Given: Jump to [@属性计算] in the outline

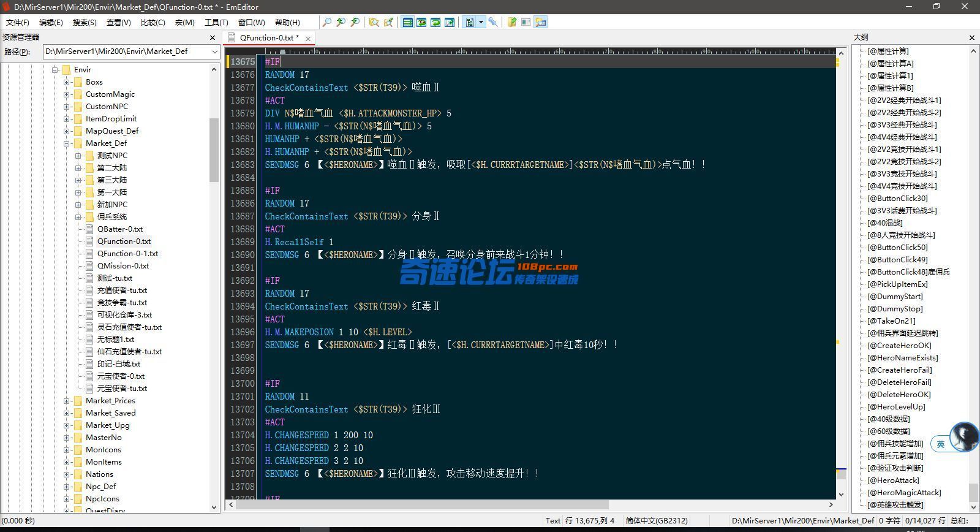Looking at the screenshot, I should (888, 51).
